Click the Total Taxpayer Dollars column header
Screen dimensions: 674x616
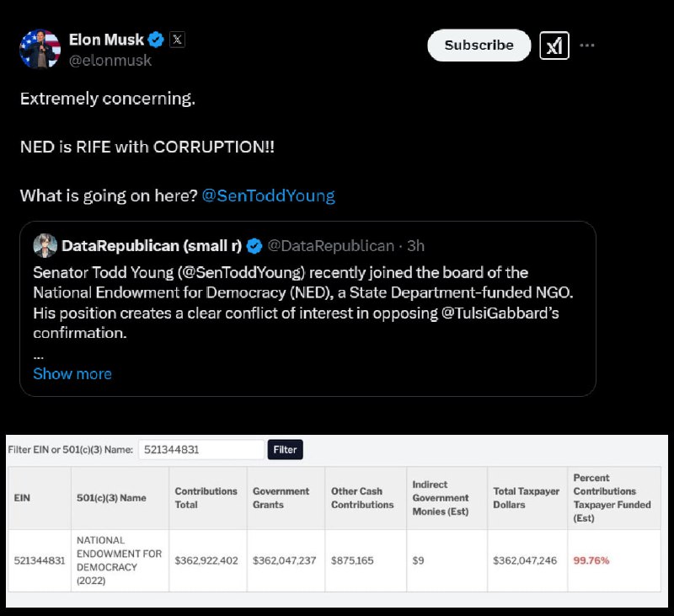point(526,498)
